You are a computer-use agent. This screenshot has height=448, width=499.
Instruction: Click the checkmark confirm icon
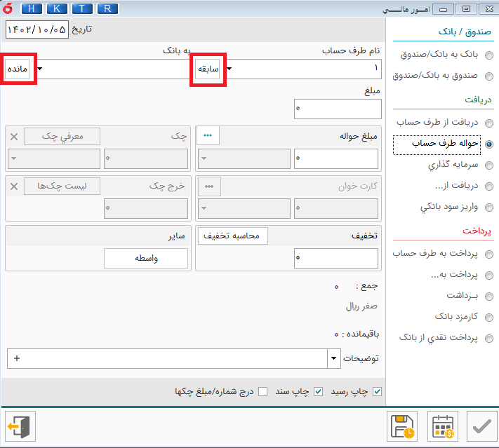tap(481, 426)
